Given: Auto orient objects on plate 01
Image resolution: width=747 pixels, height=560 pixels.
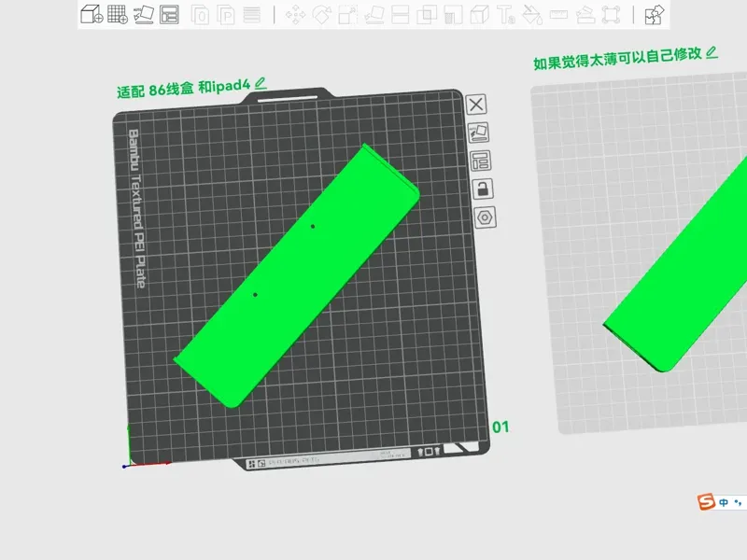Looking at the screenshot, I should (x=478, y=133).
